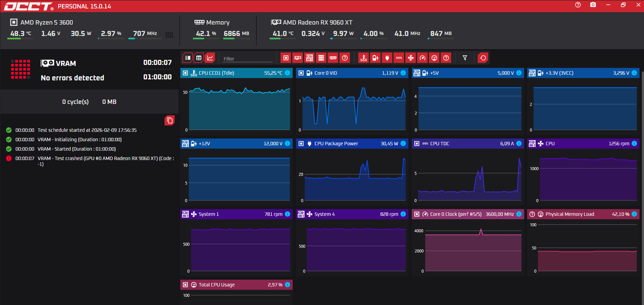Viewport: 644px width, 305px height.
Task: Toggle the power plug sensor filter
Action: pos(387,58)
